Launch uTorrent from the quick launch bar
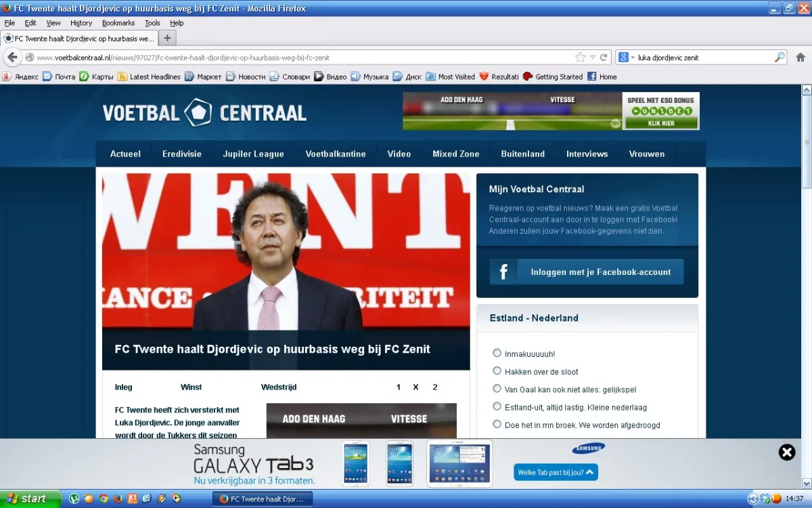The width and height of the screenshot is (812, 508). [x=74, y=499]
